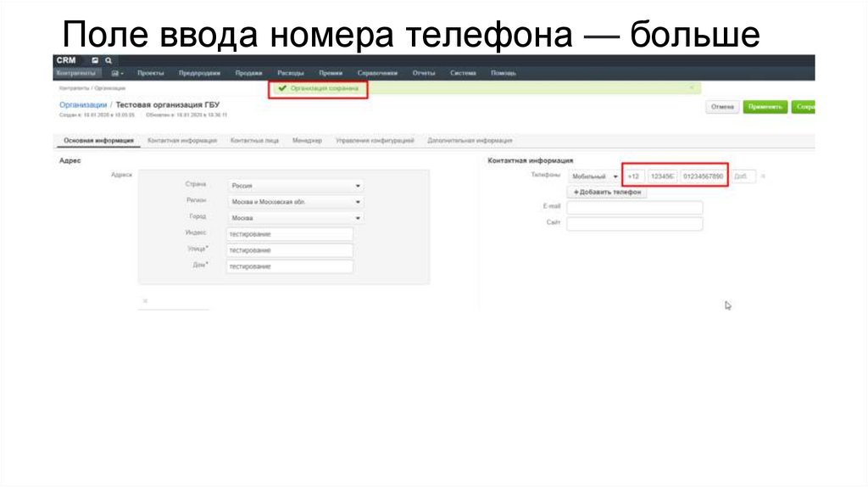Click the Отмена button
The height and width of the screenshot is (487, 868).
(x=722, y=107)
